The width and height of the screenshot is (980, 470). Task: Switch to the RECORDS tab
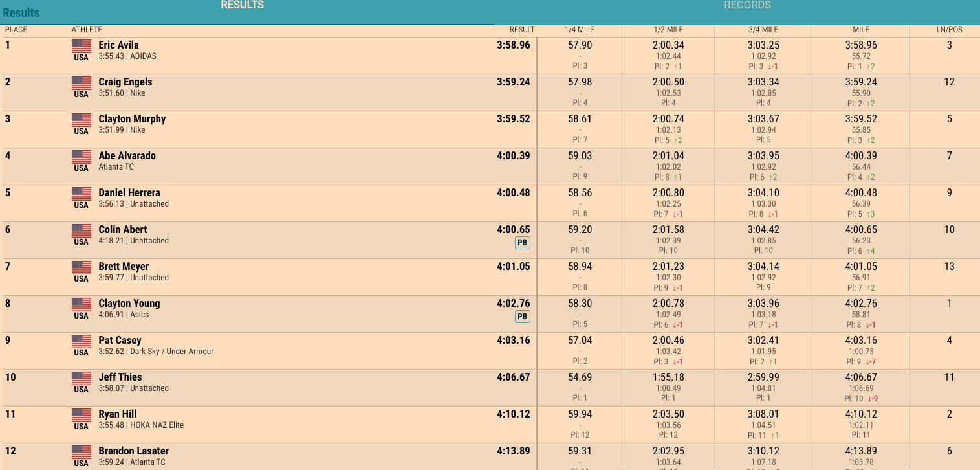click(x=747, y=5)
